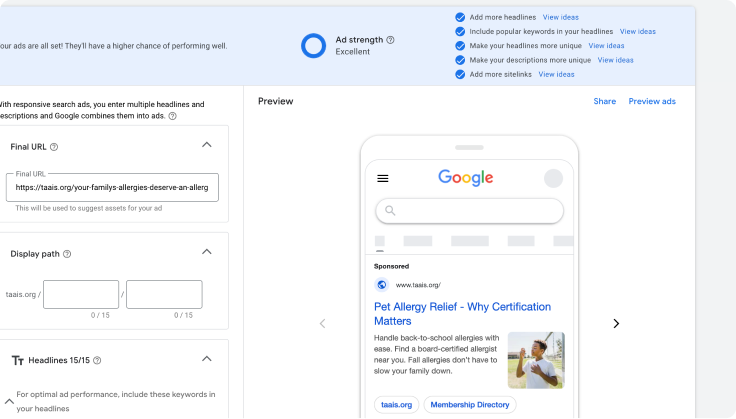Click the Ad strength help icon
The width and height of the screenshot is (736, 419).
pyautogui.click(x=390, y=40)
